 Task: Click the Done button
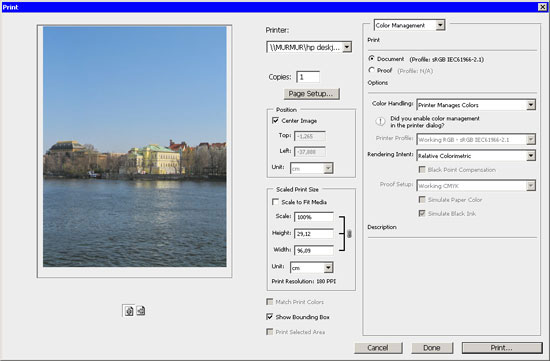432,348
